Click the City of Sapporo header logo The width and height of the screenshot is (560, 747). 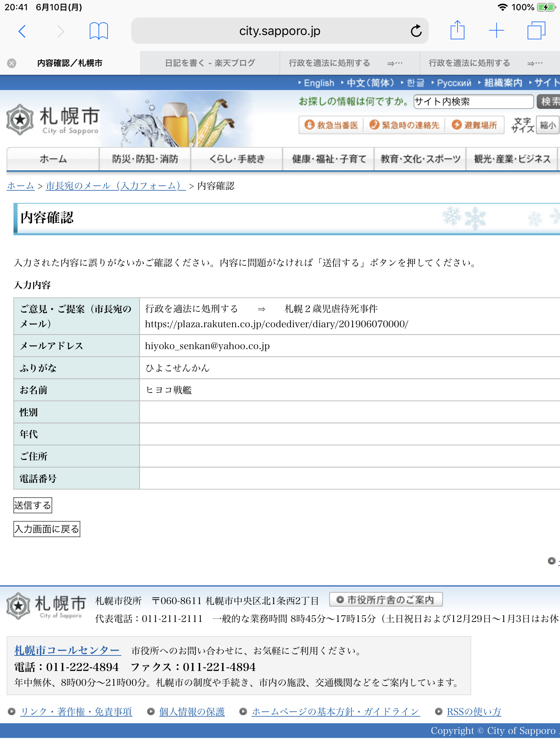[x=53, y=120]
